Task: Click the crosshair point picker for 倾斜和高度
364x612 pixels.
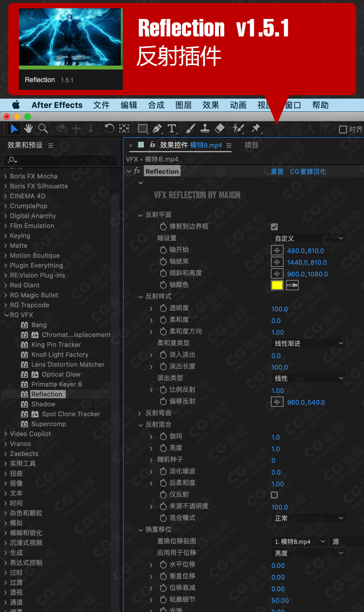Action: 277,274
